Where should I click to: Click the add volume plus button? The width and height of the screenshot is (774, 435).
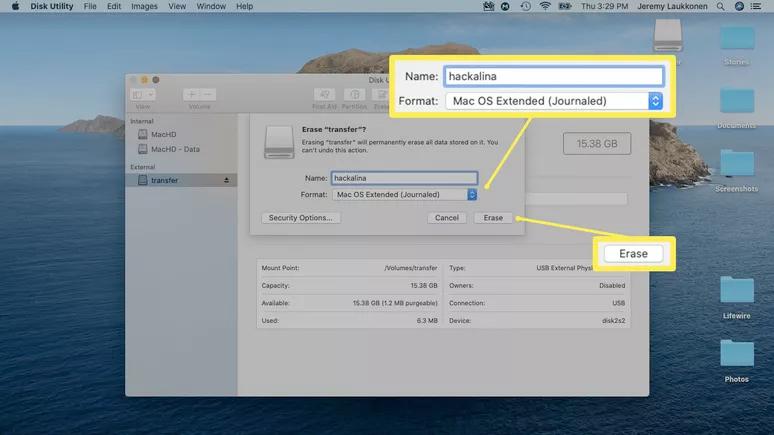[192, 94]
